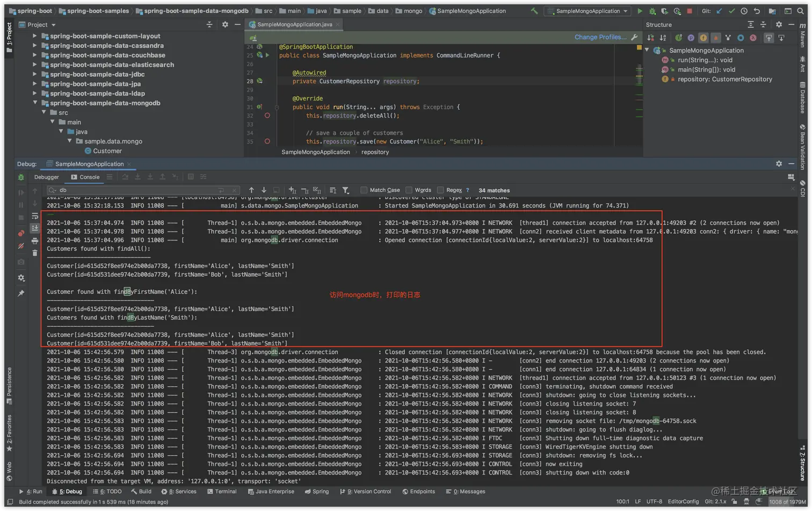812x511 pixels.
Task: Click expand all icon in Structure panel
Action: [x=751, y=25]
